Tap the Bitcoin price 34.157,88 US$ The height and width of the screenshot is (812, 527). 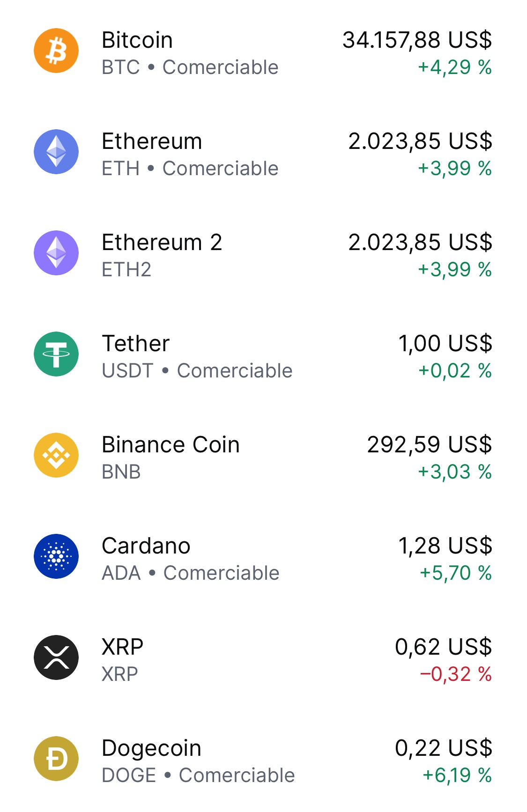pyautogui.click(x=417, y=40)
